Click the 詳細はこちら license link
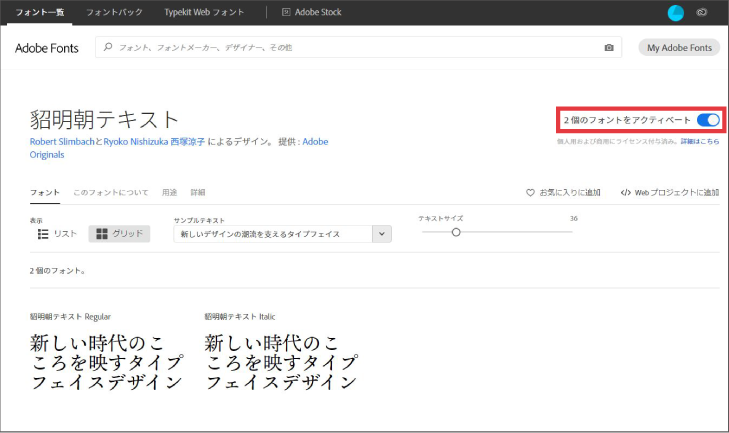This screenshot has width=729, height=433. point(700,141)
